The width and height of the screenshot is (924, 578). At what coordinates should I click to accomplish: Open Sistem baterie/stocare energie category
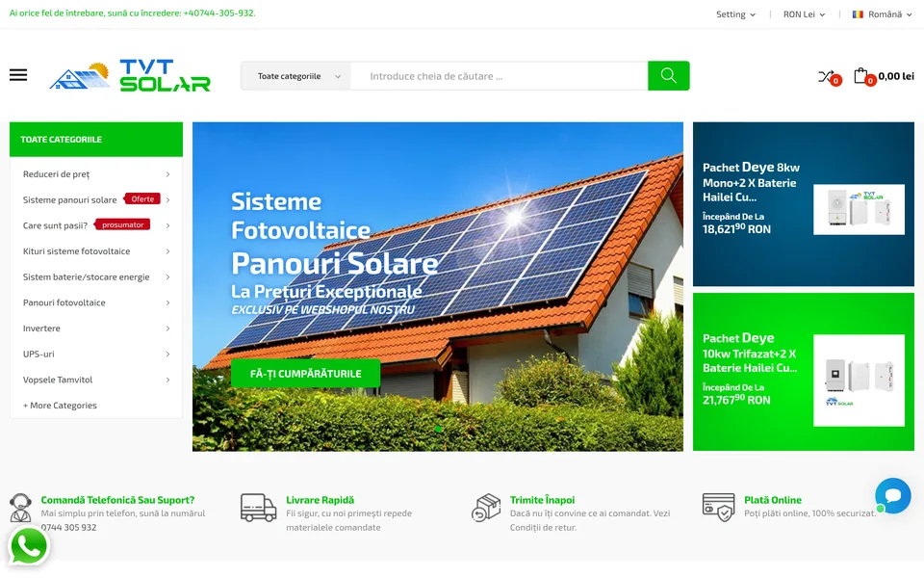pyautogui.click(x=86, y=276)
